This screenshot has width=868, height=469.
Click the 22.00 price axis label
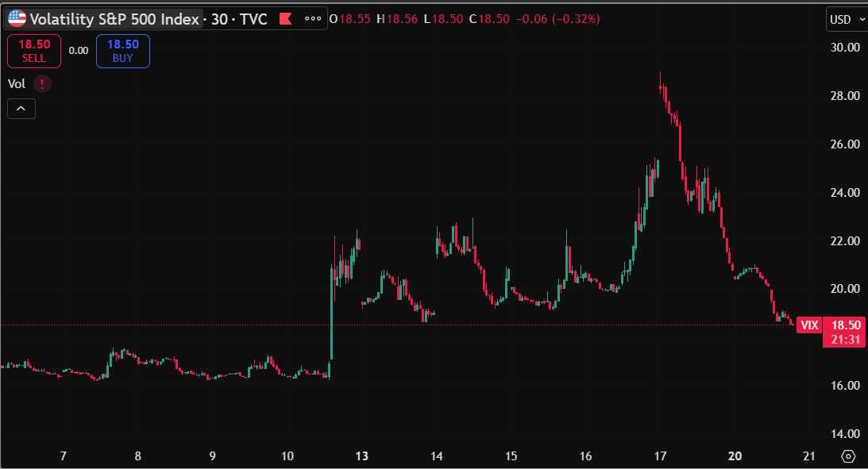845,241
